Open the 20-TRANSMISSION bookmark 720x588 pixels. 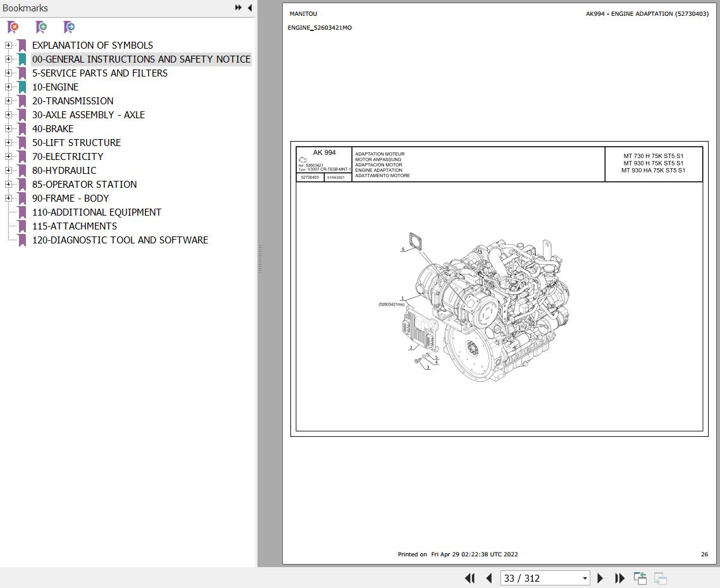pos(73,101)
